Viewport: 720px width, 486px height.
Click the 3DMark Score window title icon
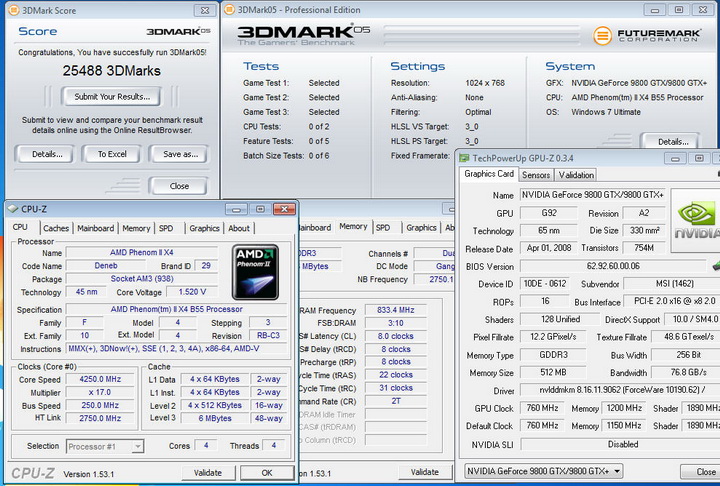pyautogui.click(x=12, y=9)
